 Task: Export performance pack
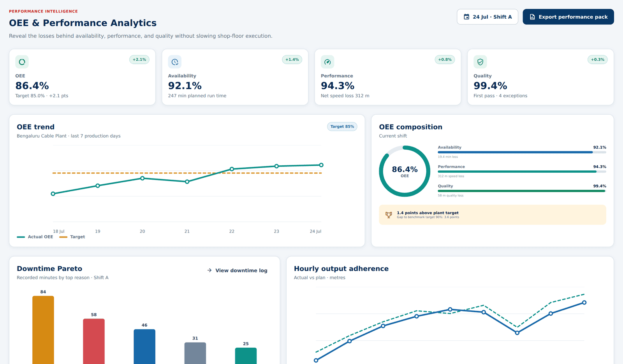(x=568, y=17)
